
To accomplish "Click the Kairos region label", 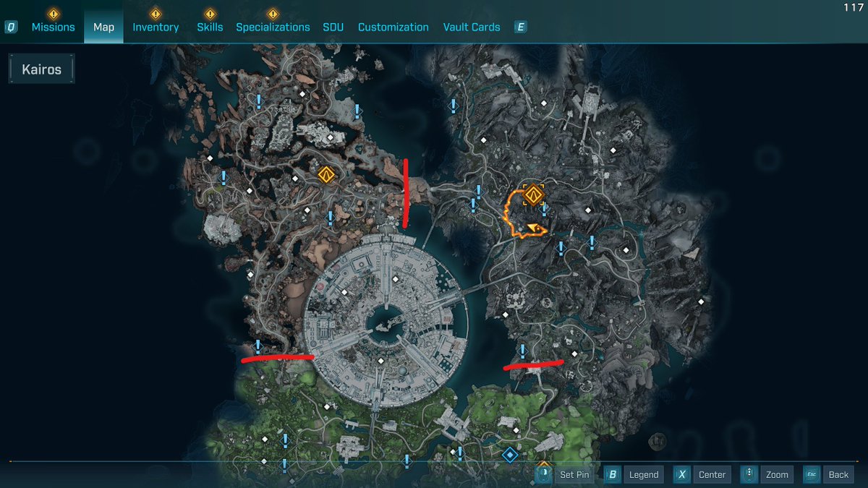I will pos(41,69).
